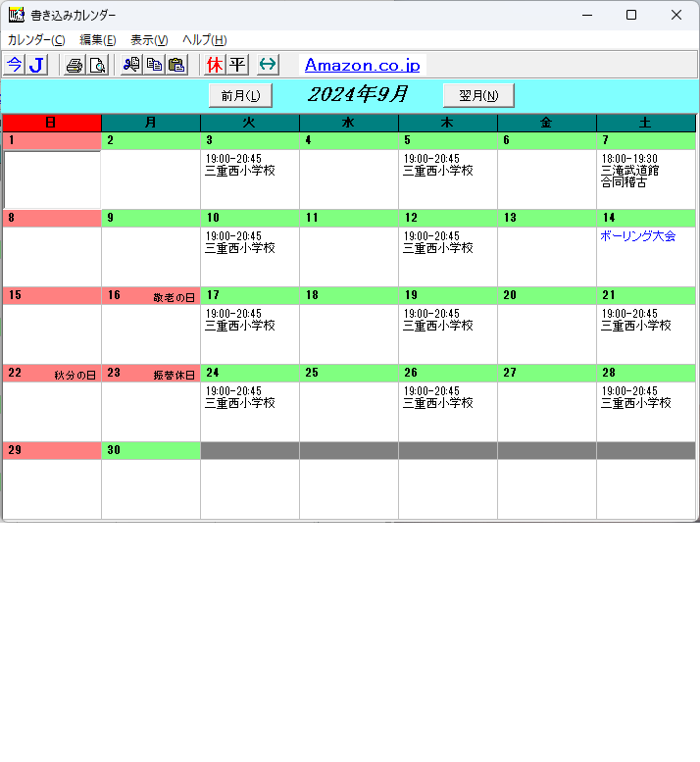Image resolution: width=700 pixels, height=762 pixels.
Task: Go to next month with 翌月 button
Action: (478, 95)
